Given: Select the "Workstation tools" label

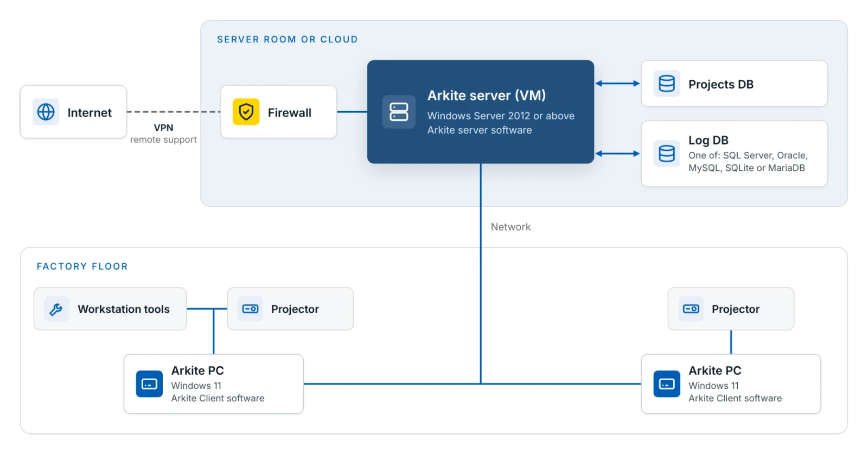Looking at the screenshot, I should (x=124, y=309).
